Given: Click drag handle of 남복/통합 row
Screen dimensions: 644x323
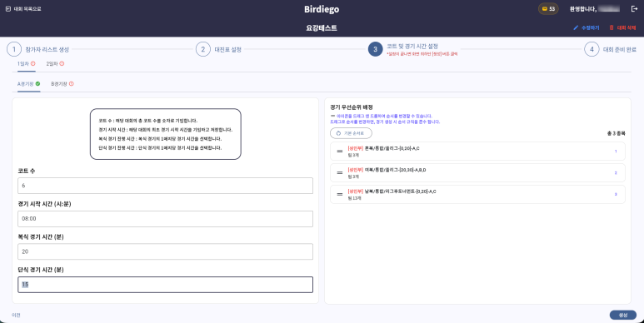Looking at the screenshot, I should (x=340, y=194).
